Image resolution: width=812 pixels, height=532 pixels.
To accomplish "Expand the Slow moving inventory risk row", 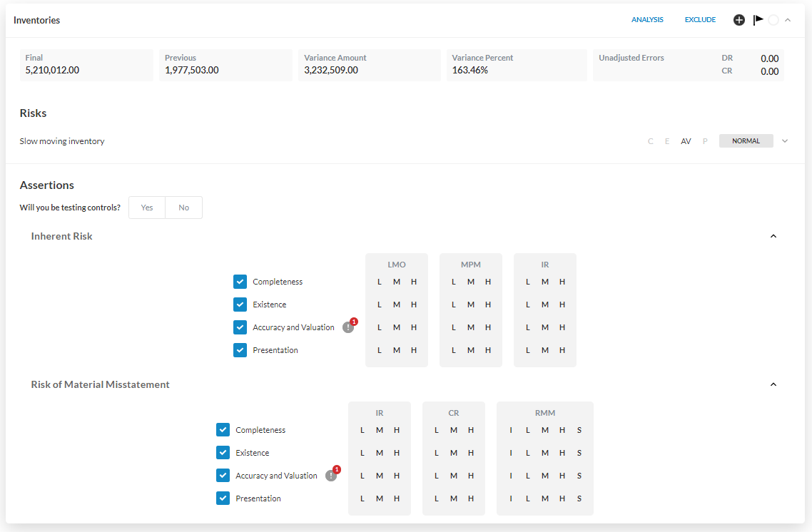I will [x=785, y=141].
